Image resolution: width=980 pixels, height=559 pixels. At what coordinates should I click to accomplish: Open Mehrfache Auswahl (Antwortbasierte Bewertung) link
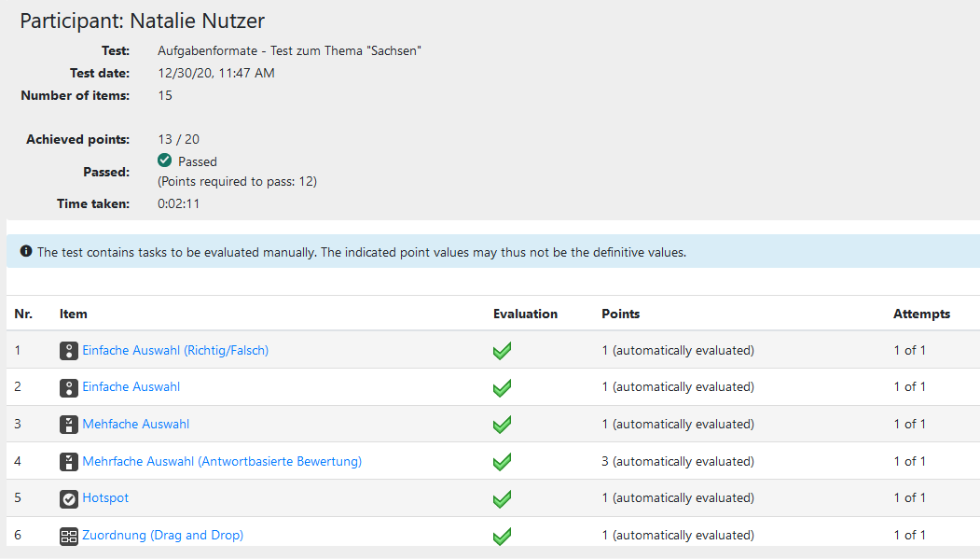coord(221,462)
